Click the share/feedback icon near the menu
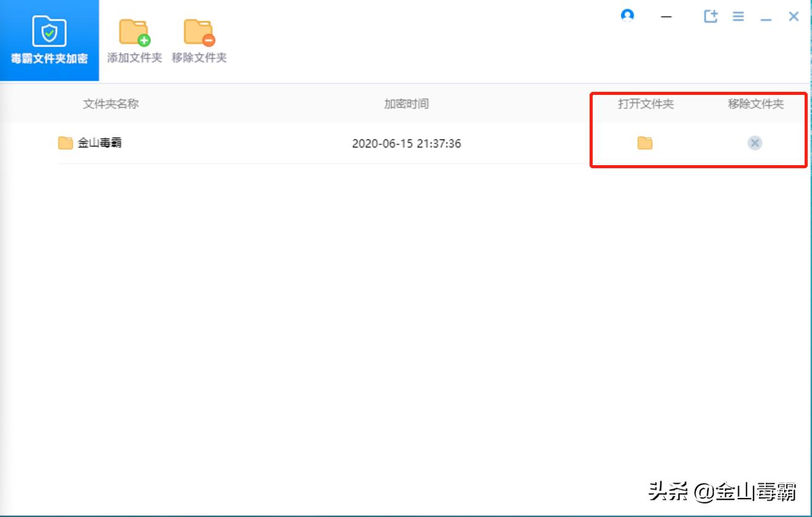The height and width of the screenshot is (517, 812). pyautogui.click(x=710, y=17)
